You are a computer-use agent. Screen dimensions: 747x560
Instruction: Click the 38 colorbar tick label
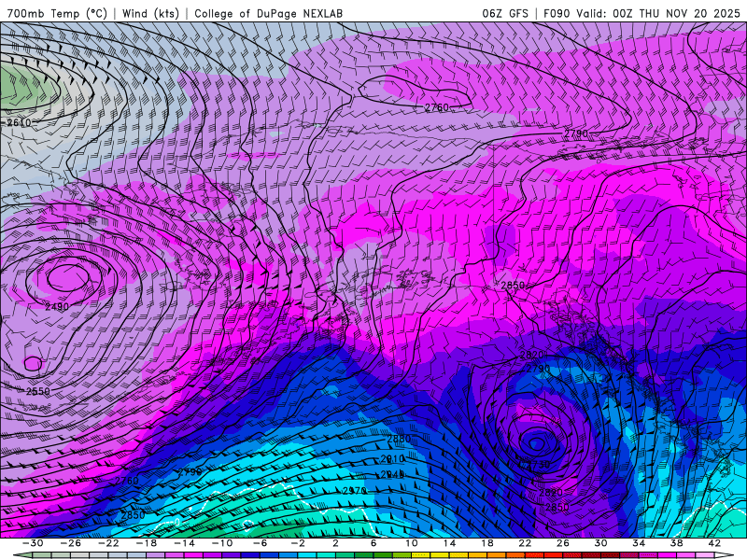[676, 543]
